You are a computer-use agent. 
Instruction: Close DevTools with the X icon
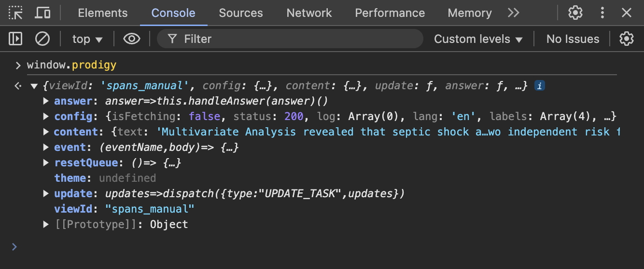pyautogui.click(x=627, y=13)
